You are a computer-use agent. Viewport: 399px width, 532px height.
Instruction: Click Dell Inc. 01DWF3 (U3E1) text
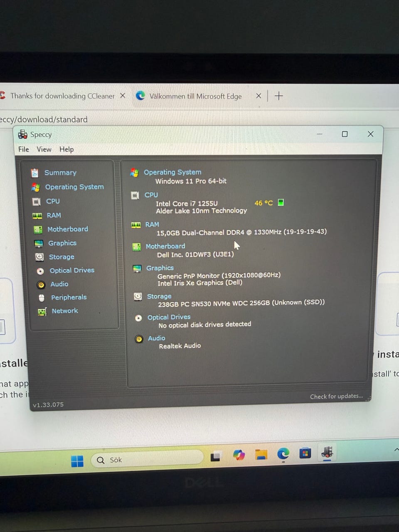(x=195, y=255)
